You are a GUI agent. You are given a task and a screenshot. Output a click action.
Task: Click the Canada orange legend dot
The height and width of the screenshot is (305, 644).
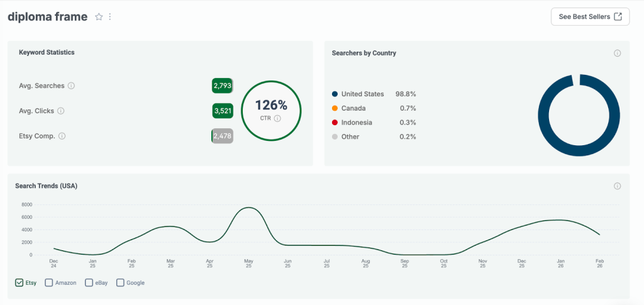click(335, 108)
